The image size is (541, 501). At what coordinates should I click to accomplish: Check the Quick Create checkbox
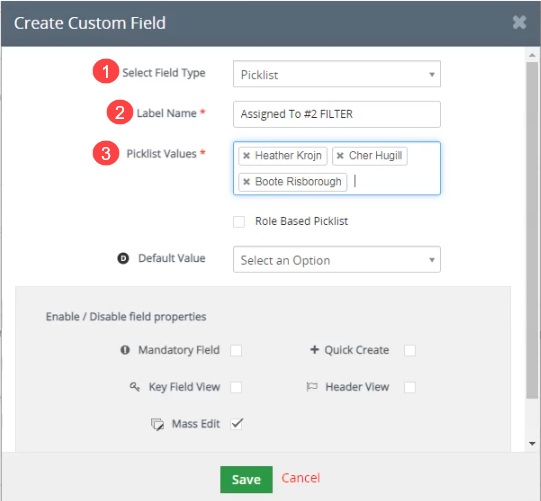point(410,350)
